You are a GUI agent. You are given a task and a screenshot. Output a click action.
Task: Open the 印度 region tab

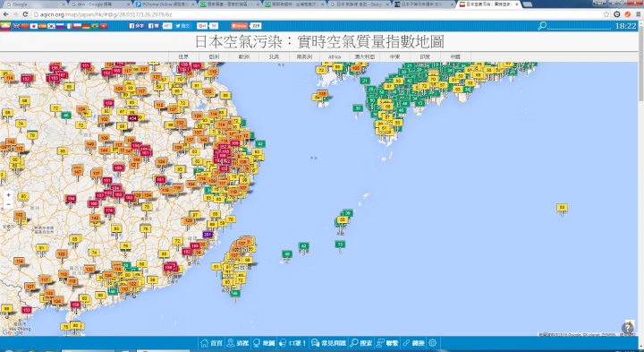pyautogui.click(x=425, y=56)
